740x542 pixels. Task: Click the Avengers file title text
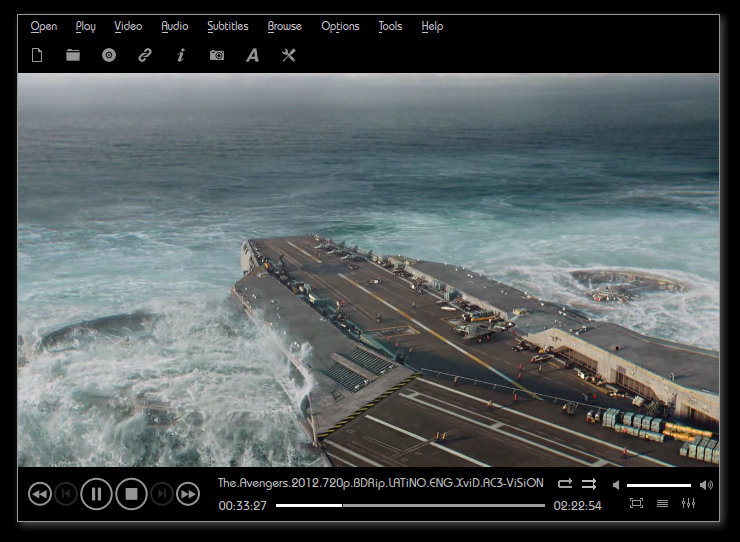(380, 483)
